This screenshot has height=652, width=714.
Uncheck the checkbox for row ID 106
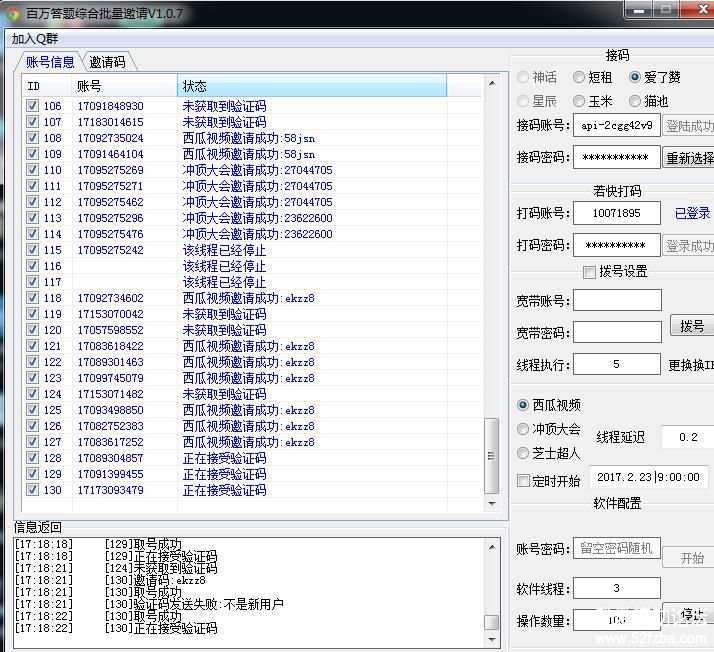coord(32,106)
